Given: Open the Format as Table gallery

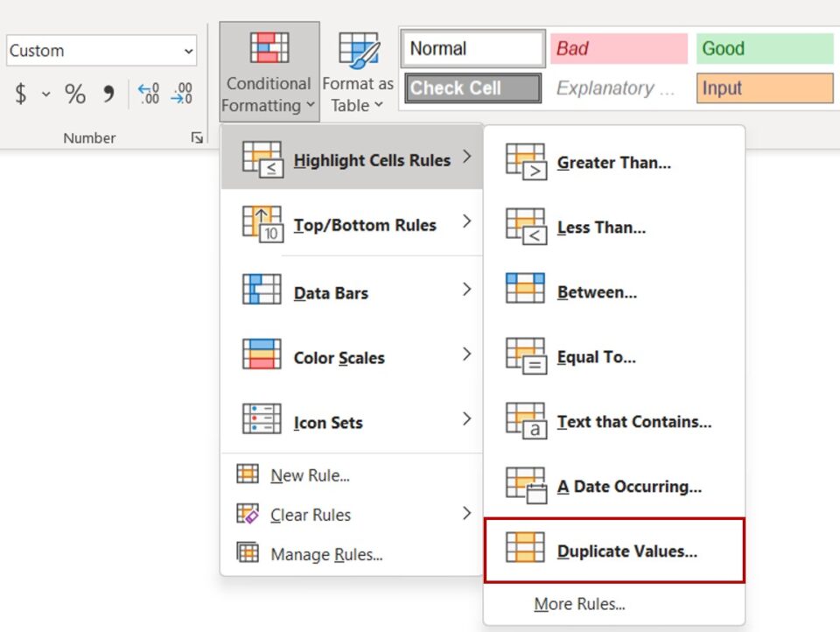Looking at the screenshot, I should point(357,72).
